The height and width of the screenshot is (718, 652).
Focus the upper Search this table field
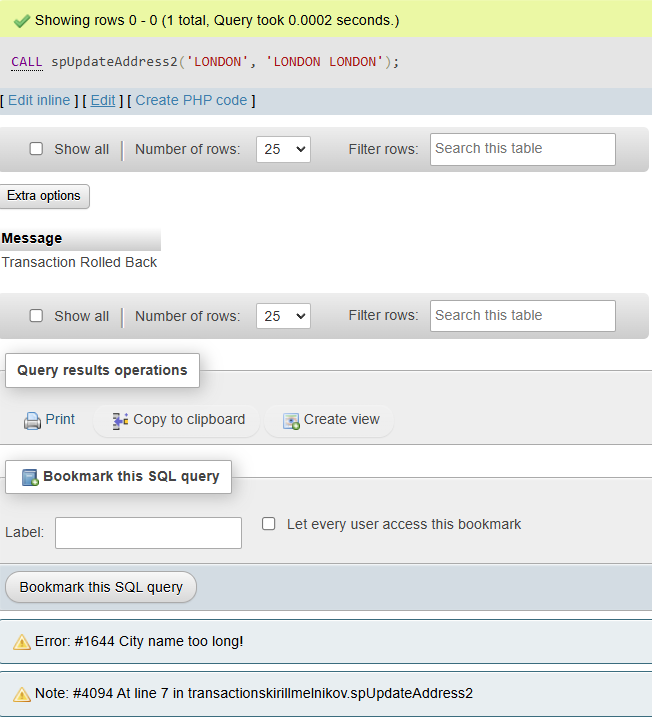click(x=523, y=149)
